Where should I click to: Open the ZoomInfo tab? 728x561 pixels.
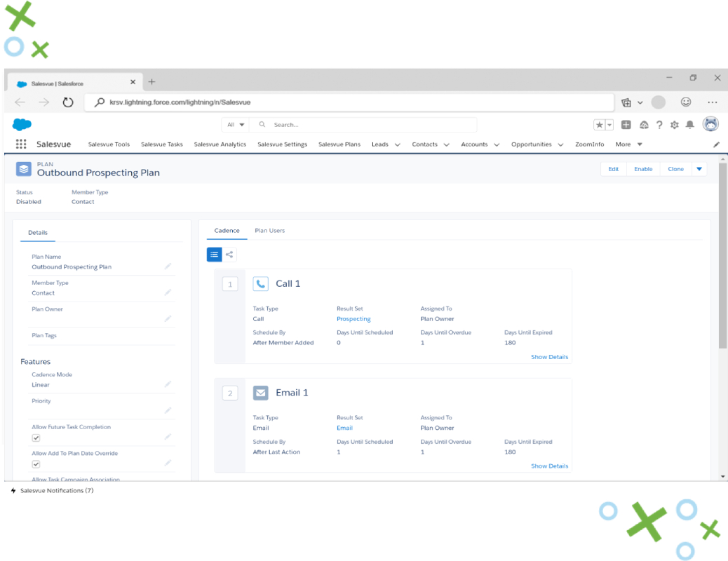(x=590, y=144)
